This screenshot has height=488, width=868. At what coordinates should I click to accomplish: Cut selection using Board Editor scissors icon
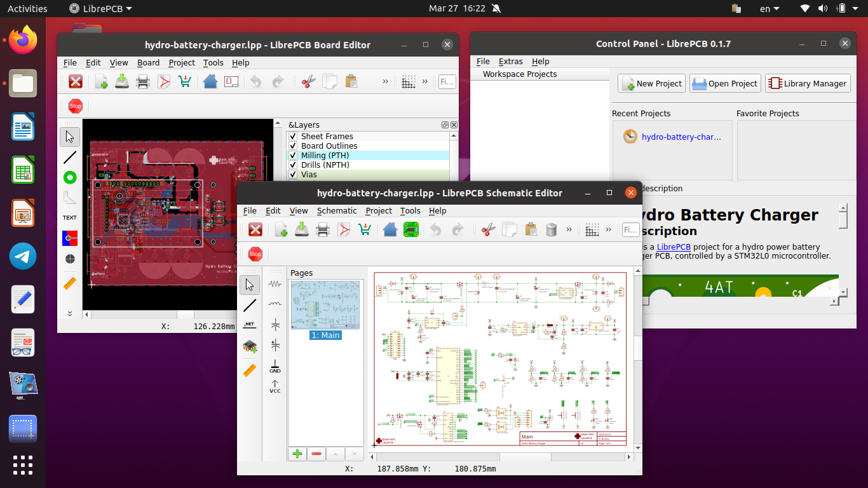[x=309, y=81]
